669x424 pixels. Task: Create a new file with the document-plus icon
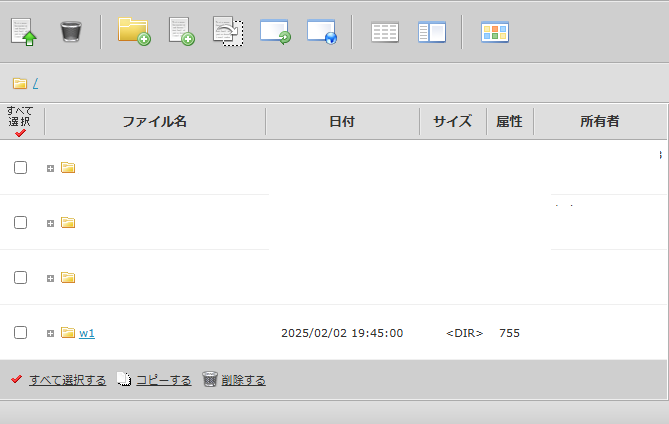pos(181,32)
